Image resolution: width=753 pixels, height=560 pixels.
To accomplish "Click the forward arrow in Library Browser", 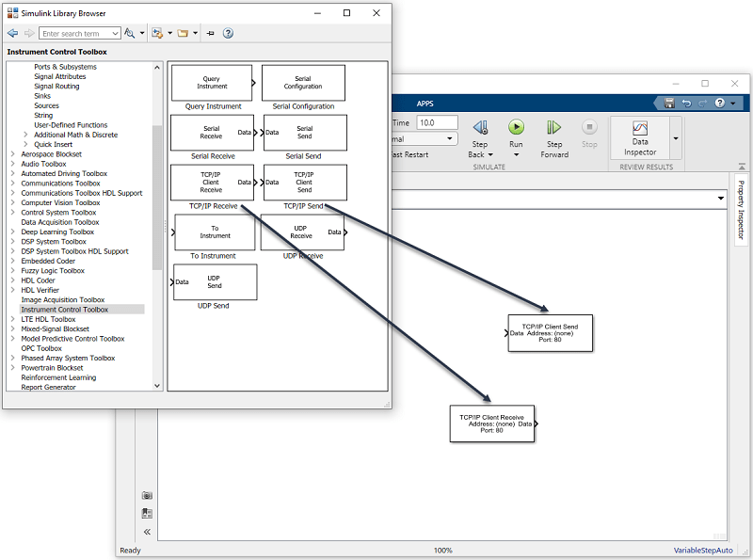I will (29, 33).
